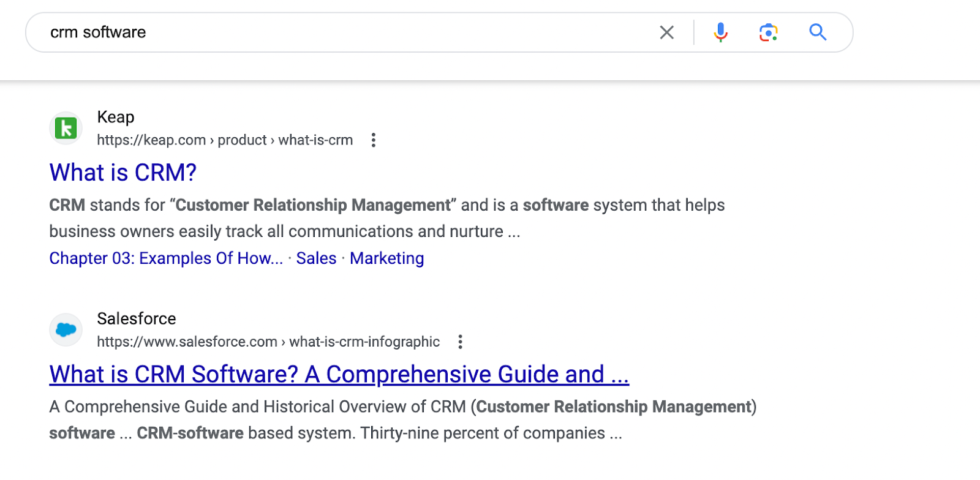Image resolution: width=980 pixels, height=480 pixels.
Task: Open search by image with the camera icon
Action: tap(768, 32)
